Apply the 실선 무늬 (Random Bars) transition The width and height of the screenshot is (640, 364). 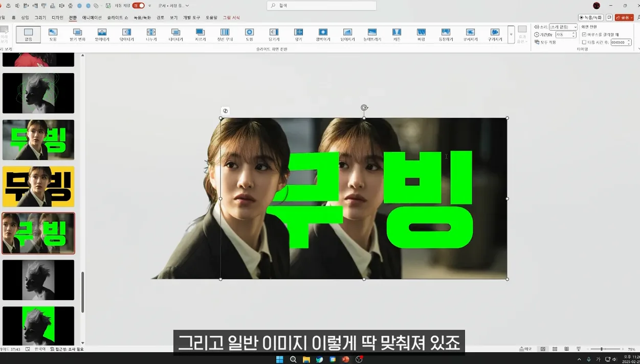pyautogui.click(x=225, y=34)
